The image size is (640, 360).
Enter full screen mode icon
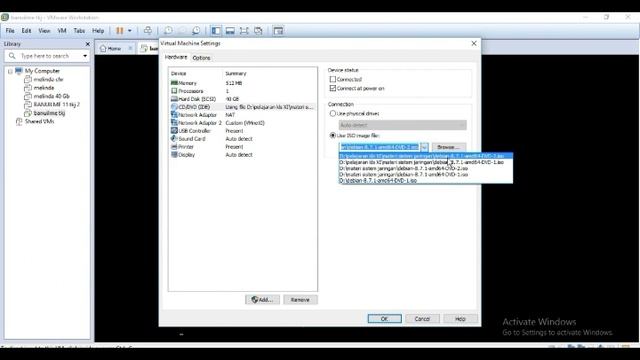click(244, 31)
